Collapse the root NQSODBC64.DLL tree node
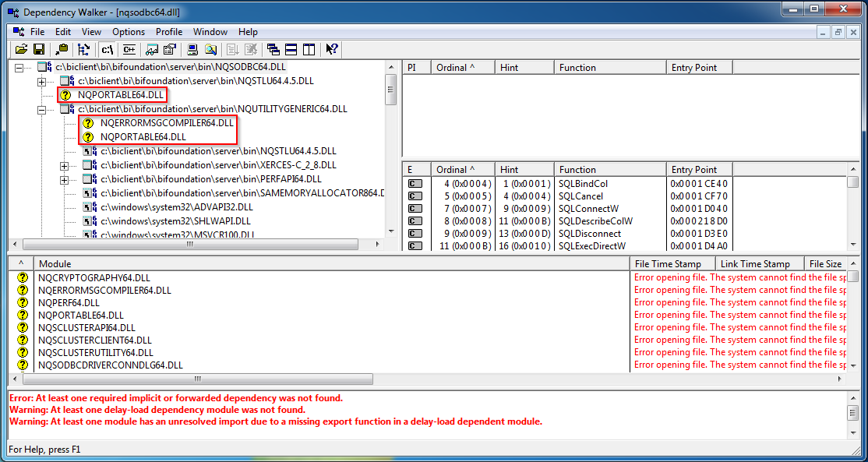 [x=19, y=67]
